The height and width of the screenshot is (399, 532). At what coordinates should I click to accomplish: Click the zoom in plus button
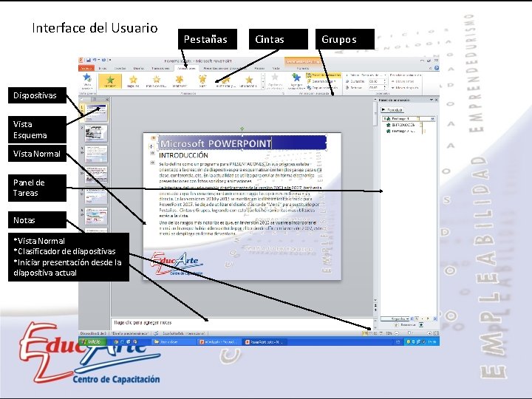coord(429,333)
